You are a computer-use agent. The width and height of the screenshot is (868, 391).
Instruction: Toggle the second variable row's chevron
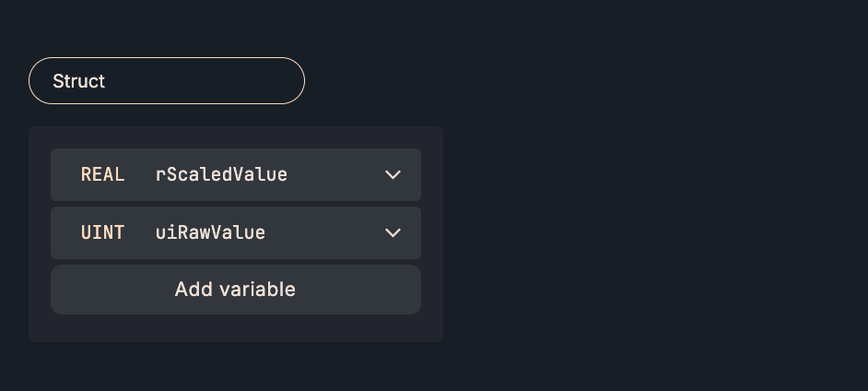pos(393,232)
